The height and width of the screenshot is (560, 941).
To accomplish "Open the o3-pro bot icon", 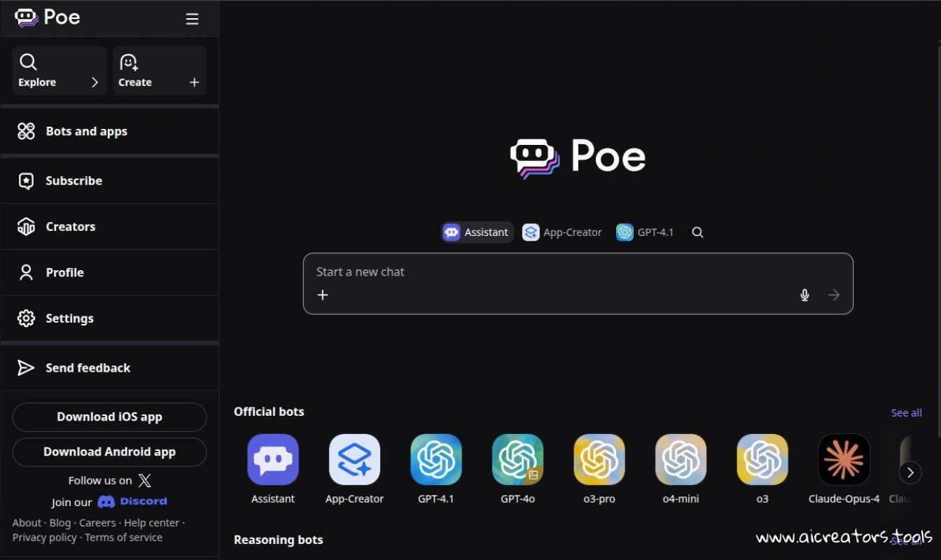I will 599,460.
